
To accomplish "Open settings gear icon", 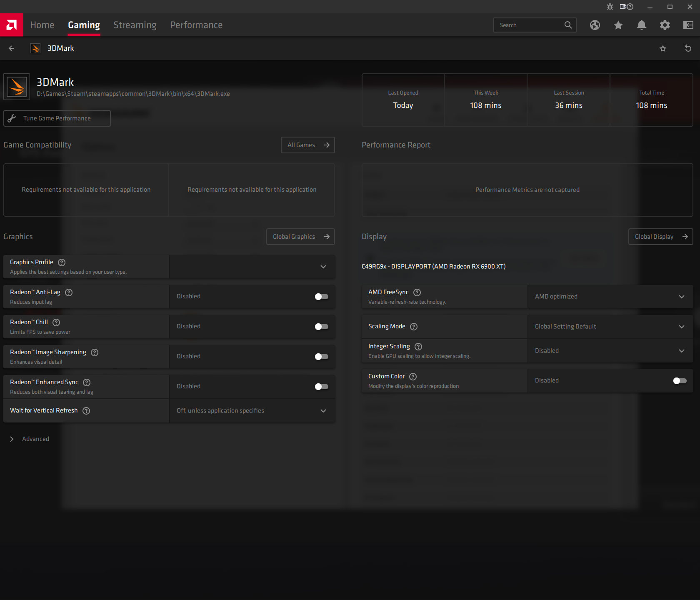I will [665, 25].
